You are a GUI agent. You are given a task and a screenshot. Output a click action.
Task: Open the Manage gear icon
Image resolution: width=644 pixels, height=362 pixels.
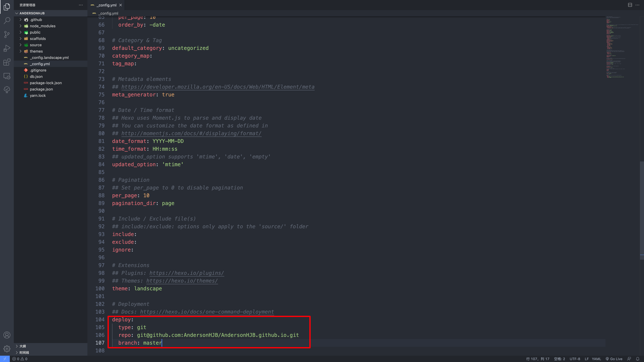click(7, 349)
